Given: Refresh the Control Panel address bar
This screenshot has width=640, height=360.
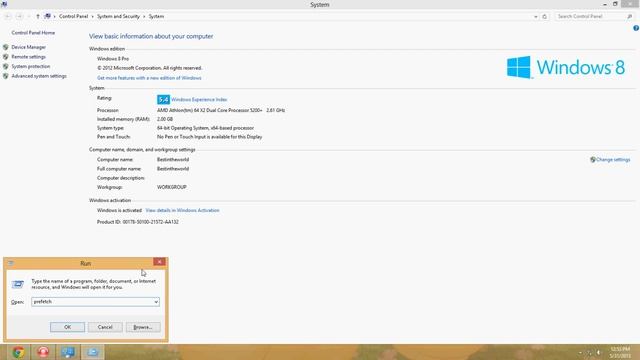Looking at the screenshot, I should (x=544, y=16).
